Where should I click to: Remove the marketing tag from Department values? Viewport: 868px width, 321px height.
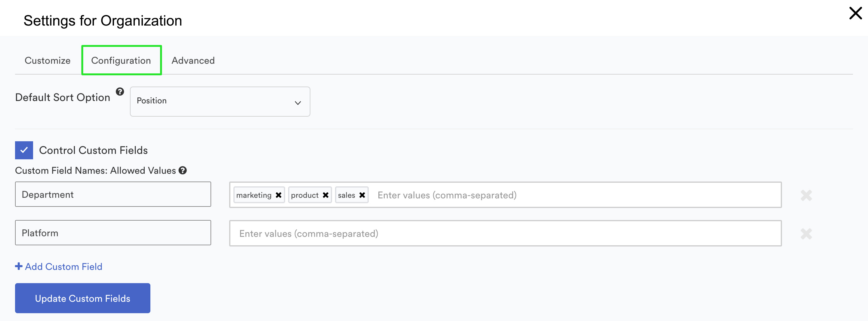(x=278, y=195)
